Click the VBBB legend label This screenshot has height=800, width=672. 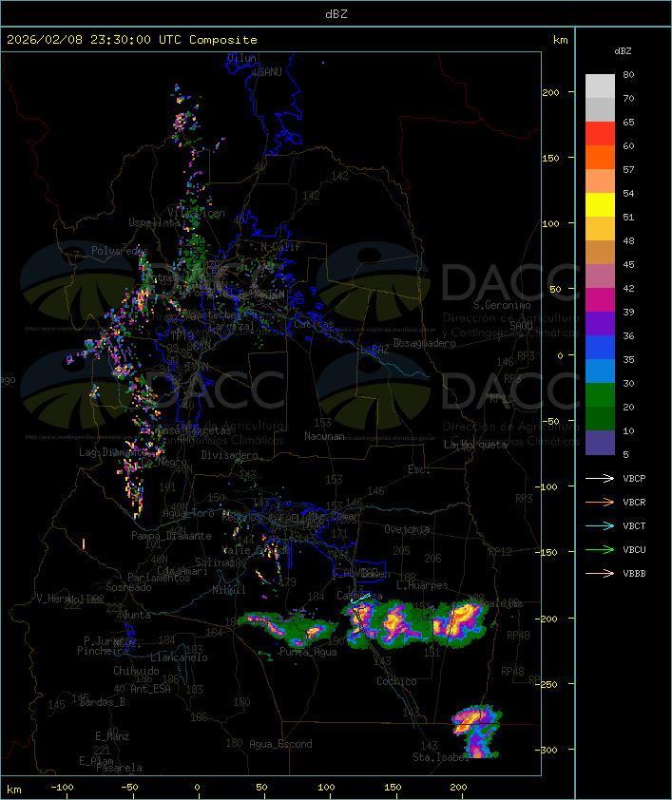(x=634, y=574)
